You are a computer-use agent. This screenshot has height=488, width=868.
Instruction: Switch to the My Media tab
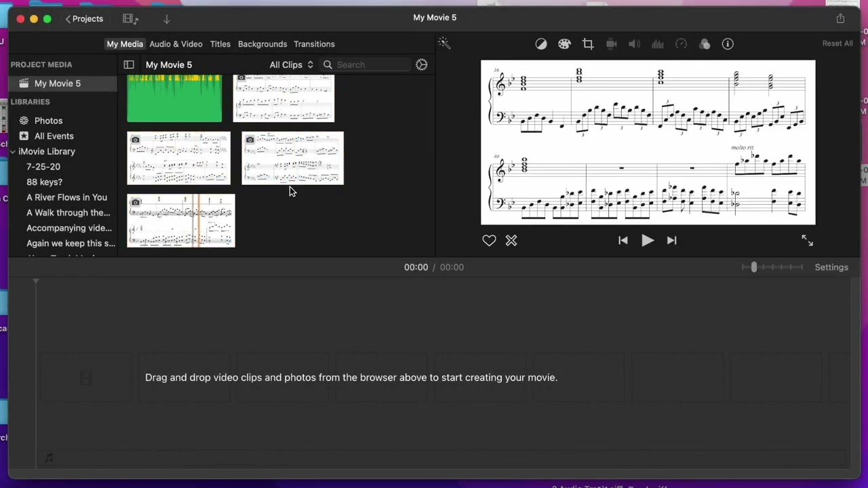coord(125,44)
